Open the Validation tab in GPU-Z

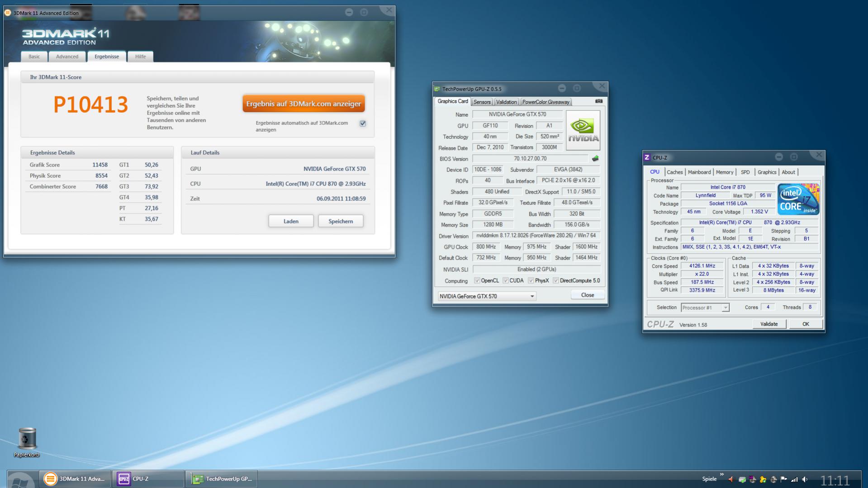coord(506,102)
